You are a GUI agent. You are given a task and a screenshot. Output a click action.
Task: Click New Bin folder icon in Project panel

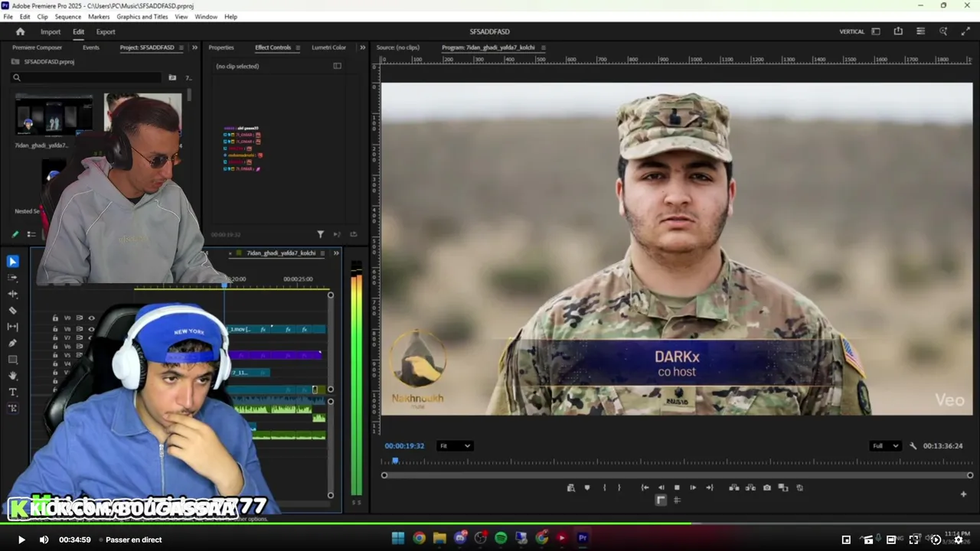coord(172,77)
